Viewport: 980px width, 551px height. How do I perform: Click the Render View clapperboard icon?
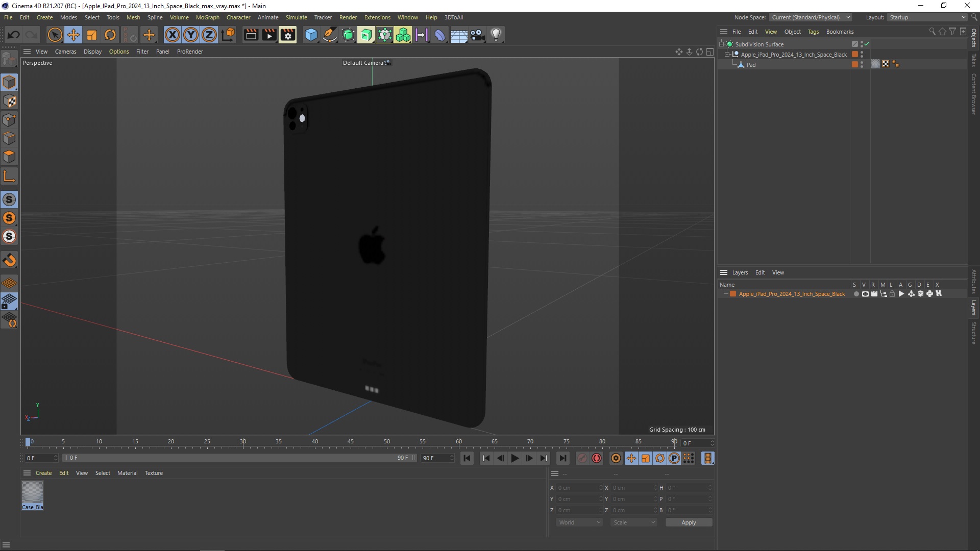251,35
